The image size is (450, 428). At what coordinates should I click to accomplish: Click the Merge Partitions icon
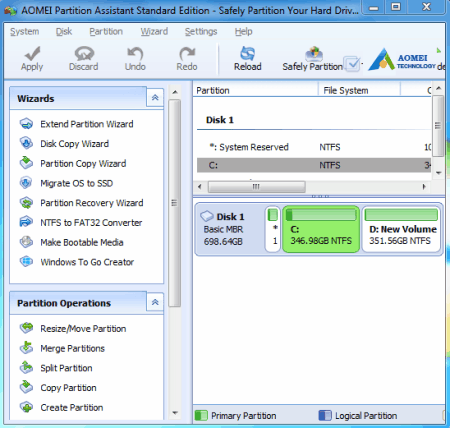coord(26,348)
